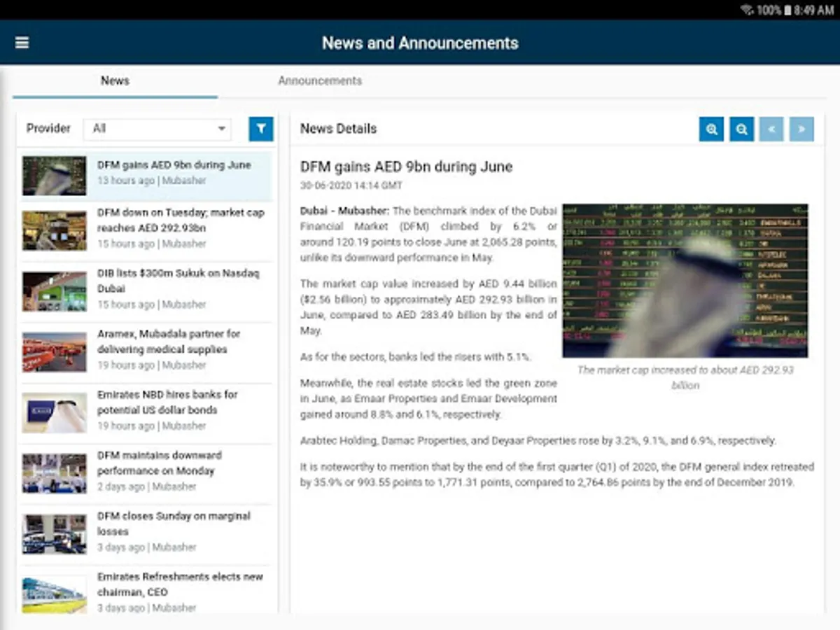840x630 pixels.
Task: Click the 'News and Announcements' header title
Action: (x=420, y=43)
